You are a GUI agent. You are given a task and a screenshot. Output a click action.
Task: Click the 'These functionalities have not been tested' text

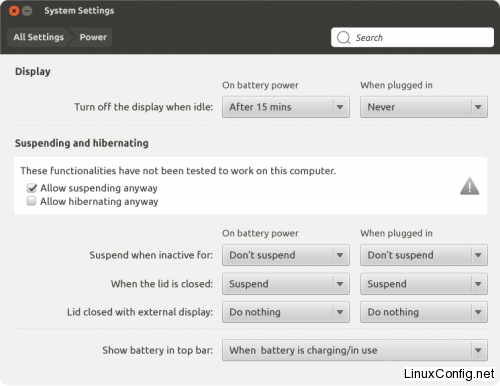[x=178, y=171]
